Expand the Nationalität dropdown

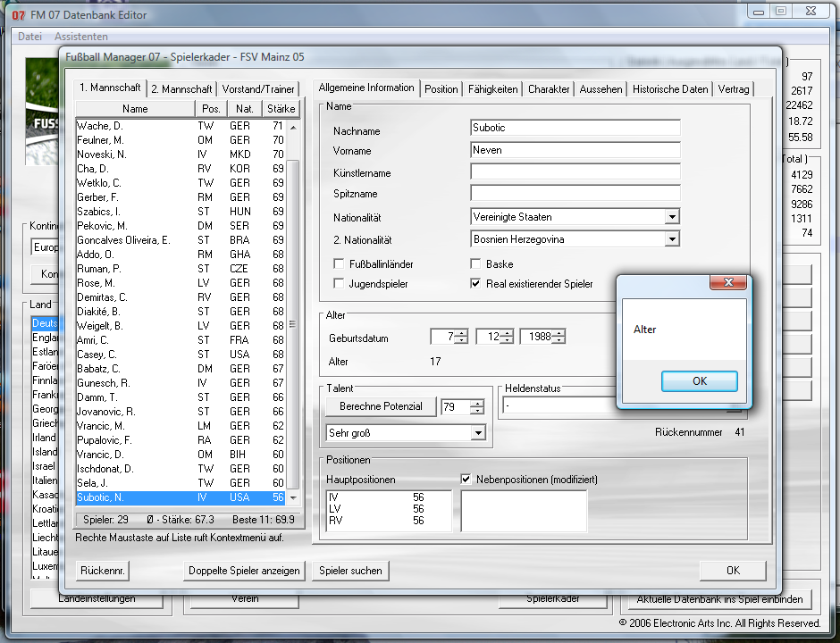[671, 217]
